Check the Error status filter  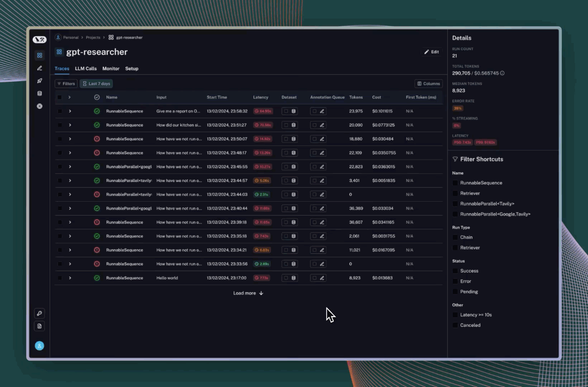tap(455, 281)
